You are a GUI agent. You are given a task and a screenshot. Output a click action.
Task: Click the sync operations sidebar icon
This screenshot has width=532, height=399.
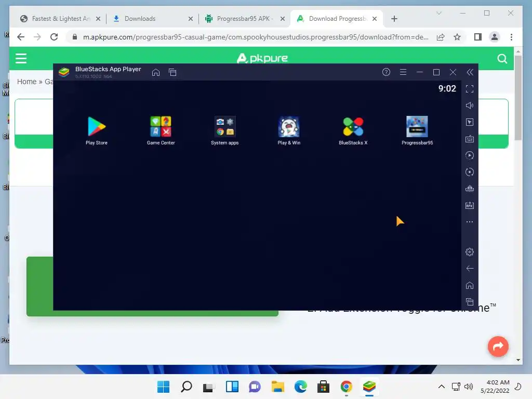[x=470, y=172]
